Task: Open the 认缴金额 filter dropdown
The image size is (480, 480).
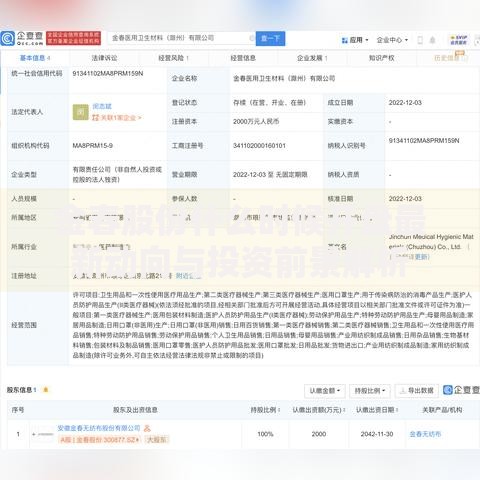Action: point(325,391)
